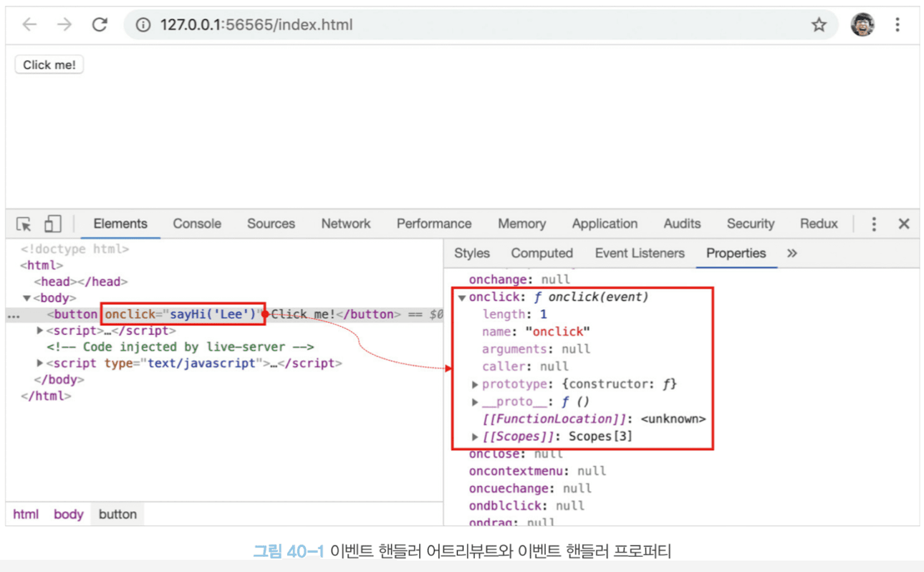Expand the prototype property
The width and height of the screenshot is (924, 572).
(475, 385)
